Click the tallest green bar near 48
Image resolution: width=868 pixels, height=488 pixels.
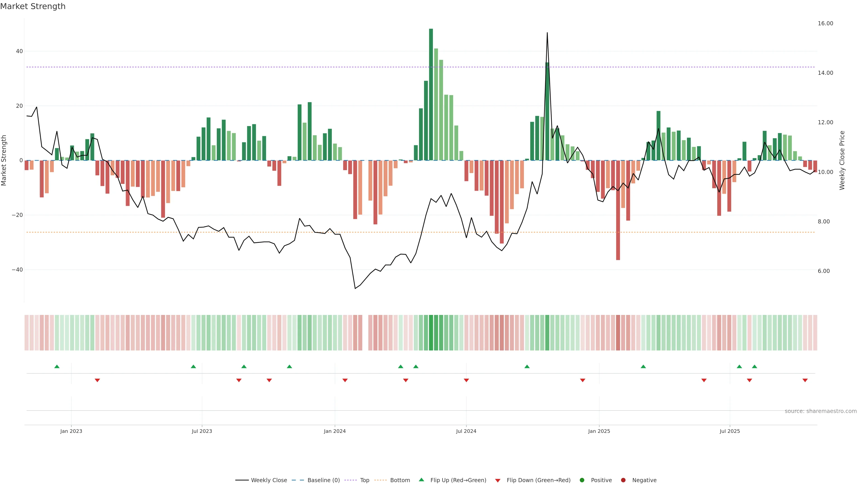(x=431, y=94)
